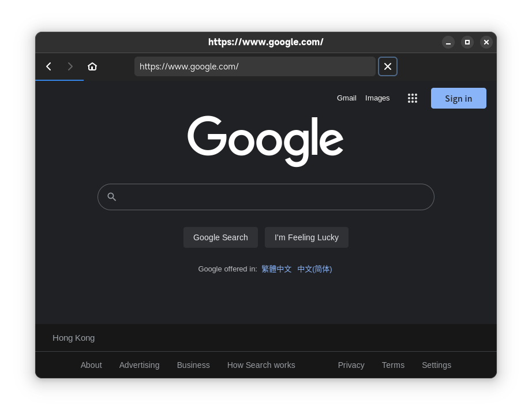Screen dimensions: 532x417
Task: Click the 'Google offered in:' text
Action: tap(227, 269)
